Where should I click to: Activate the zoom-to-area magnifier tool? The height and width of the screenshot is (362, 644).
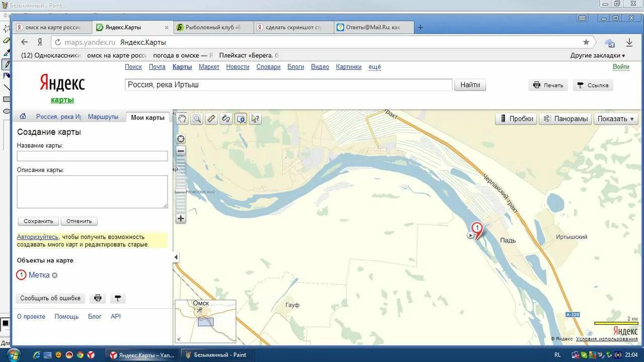(x=197, y=119)
